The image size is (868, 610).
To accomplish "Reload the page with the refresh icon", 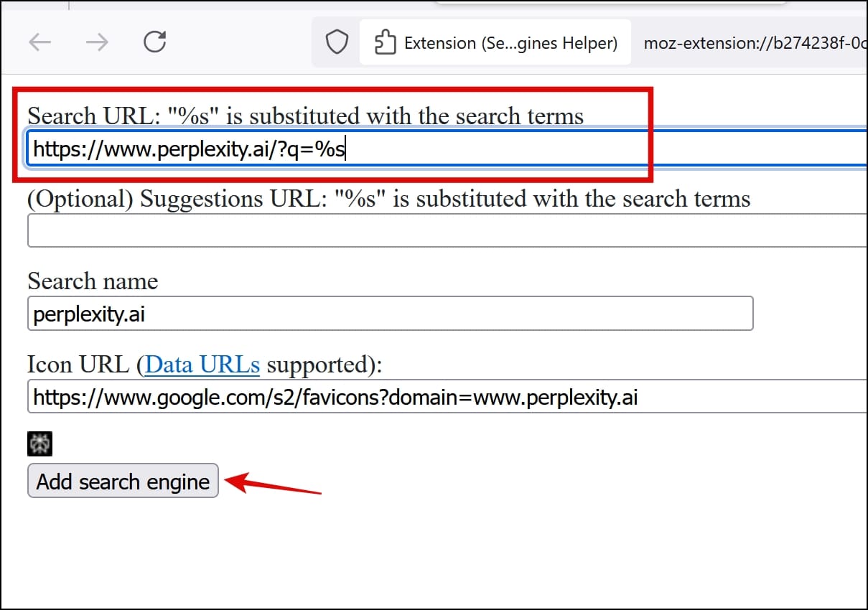I will click(x=154, y=43).
